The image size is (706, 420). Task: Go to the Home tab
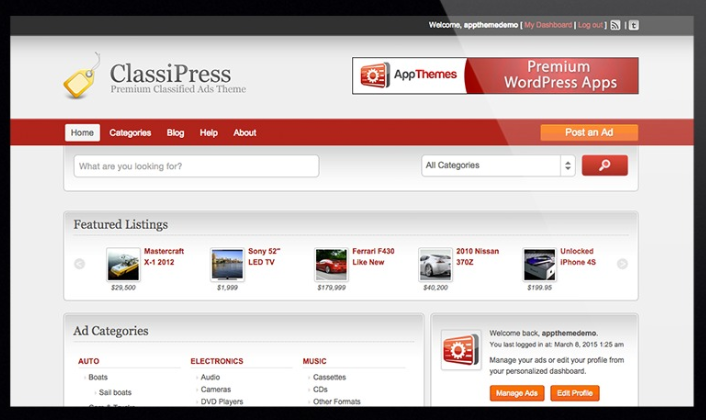[82, 133]
